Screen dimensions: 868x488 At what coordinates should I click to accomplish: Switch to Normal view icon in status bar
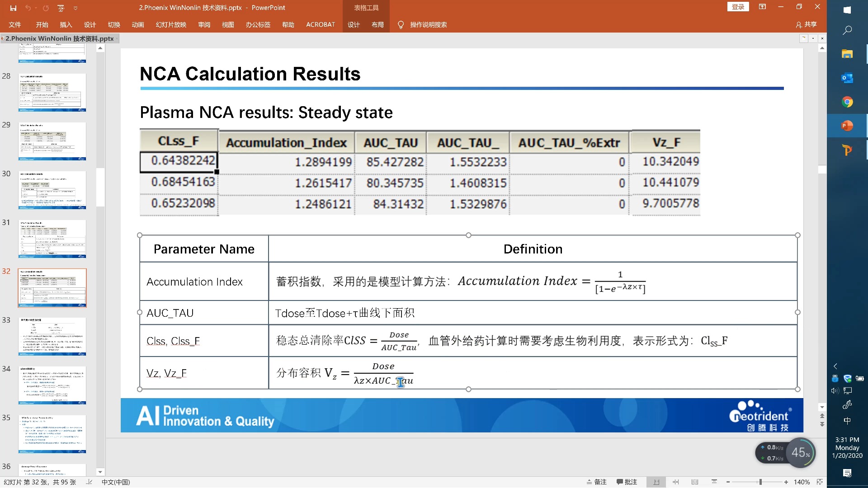coord(656,482)
